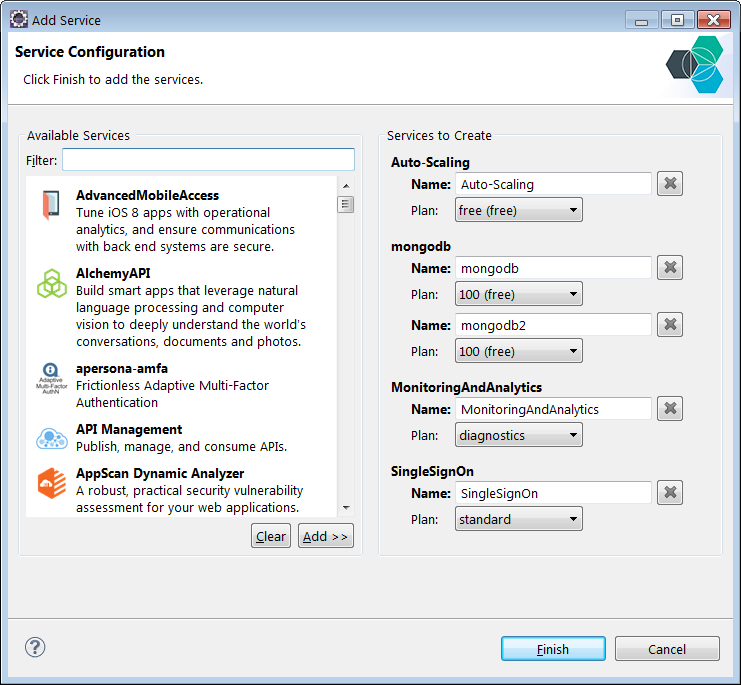The width and height of the screenshot is (741, 685).
Task: Remove the mongodb service entry
Action: (x=670, y=267)
